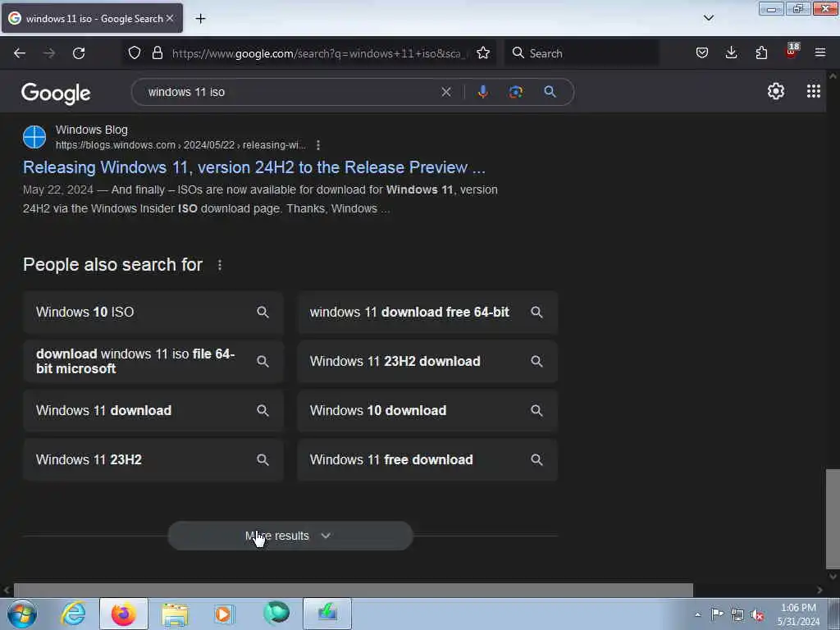Start Google search by voice

click(x=482, y=92)
